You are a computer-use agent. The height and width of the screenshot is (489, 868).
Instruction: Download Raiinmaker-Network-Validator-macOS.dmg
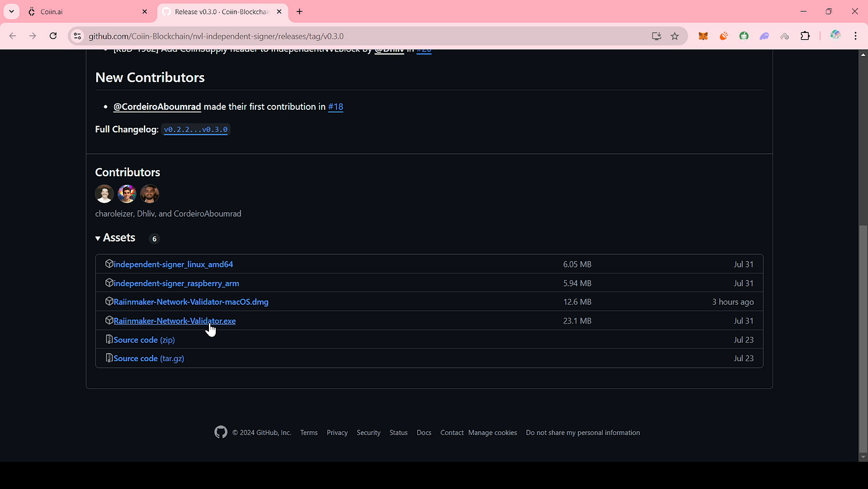pyautogui.click(x=191, y=302)
